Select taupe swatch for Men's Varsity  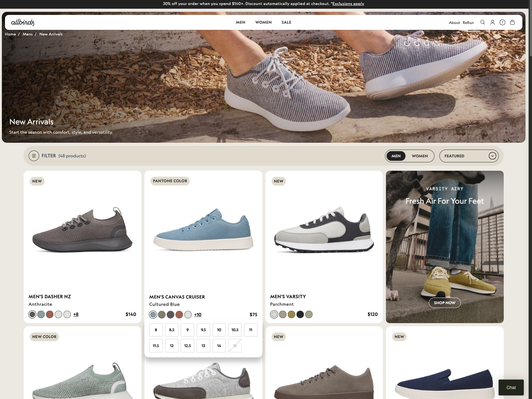click(x=283, y=314)
